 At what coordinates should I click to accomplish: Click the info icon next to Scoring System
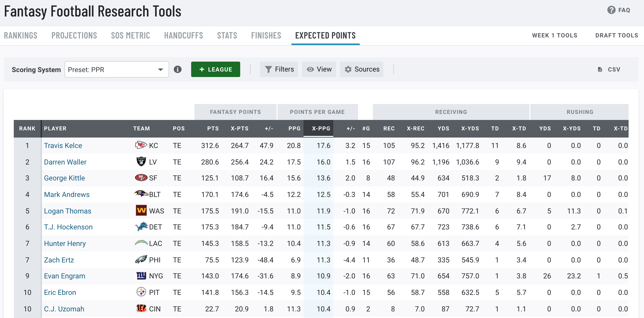pyautogui.click(x=177, y=69)
